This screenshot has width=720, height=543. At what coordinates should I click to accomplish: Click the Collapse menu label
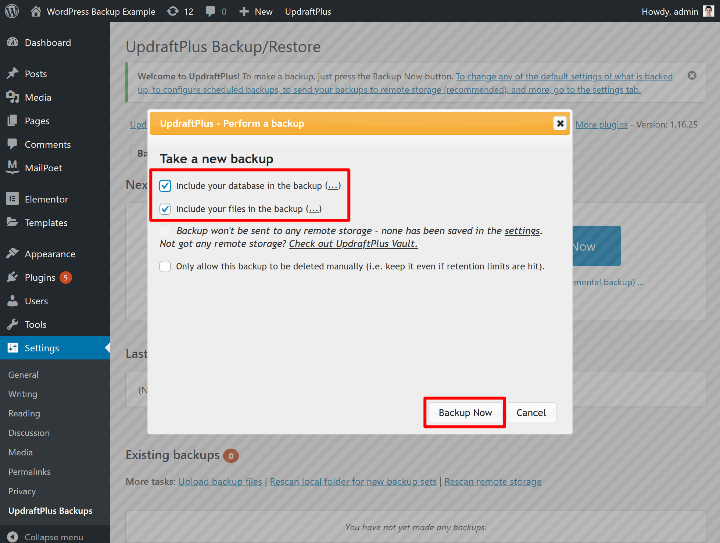54,537
